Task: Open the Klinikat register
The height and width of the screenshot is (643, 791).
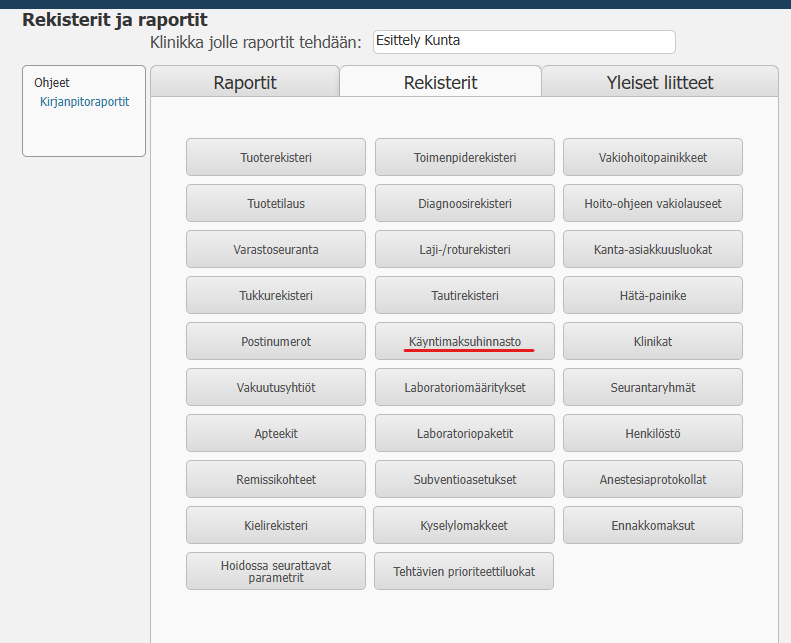Action: coord(652,341)
